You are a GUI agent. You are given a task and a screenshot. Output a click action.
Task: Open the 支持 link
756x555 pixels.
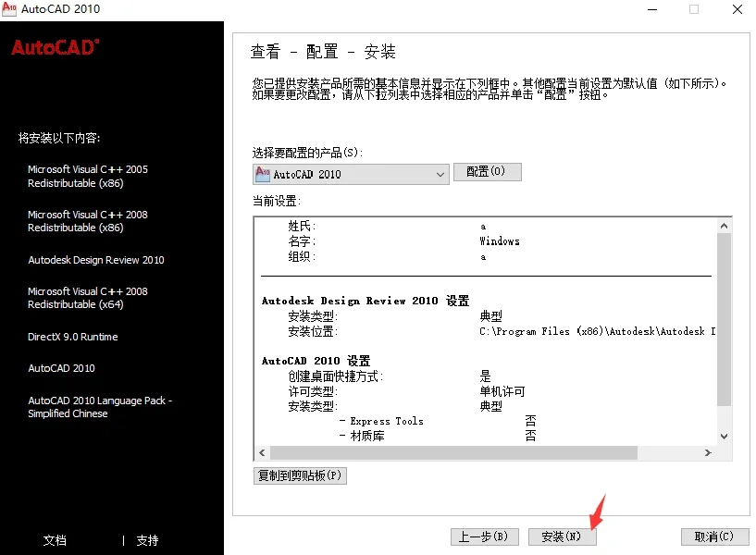tap(145, 540)
